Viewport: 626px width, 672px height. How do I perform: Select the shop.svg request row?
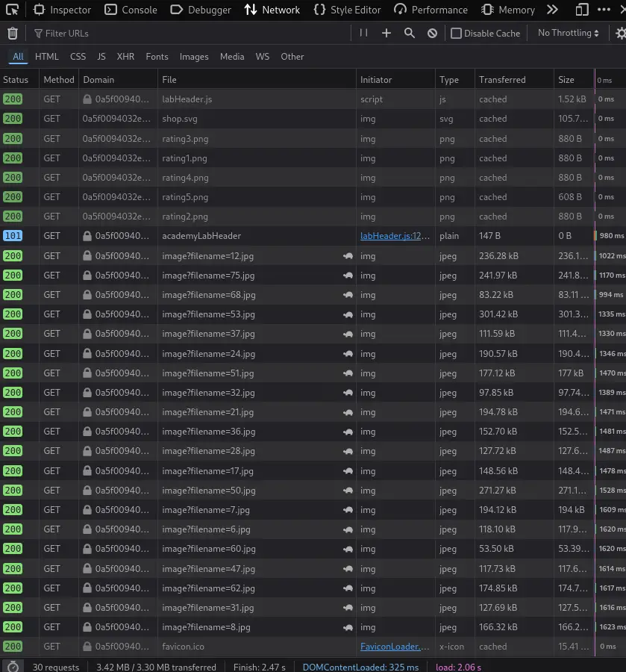click(x=313, y=119)
